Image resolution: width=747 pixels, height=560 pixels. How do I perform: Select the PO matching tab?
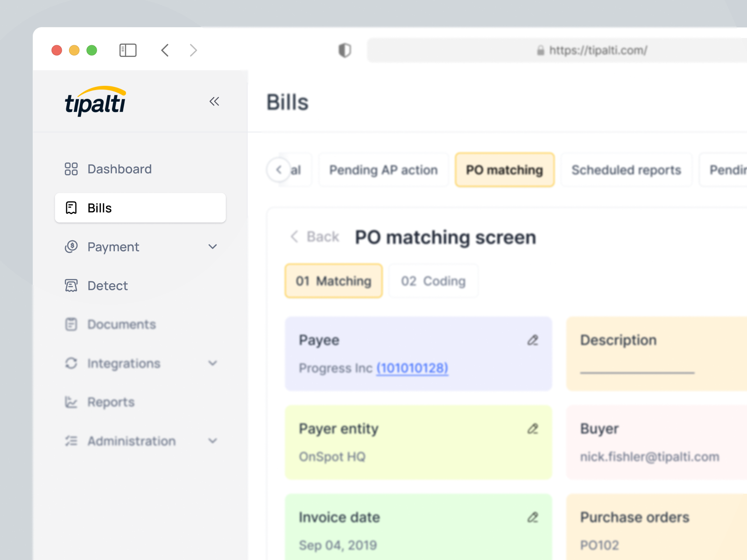[x=505, y=170]
